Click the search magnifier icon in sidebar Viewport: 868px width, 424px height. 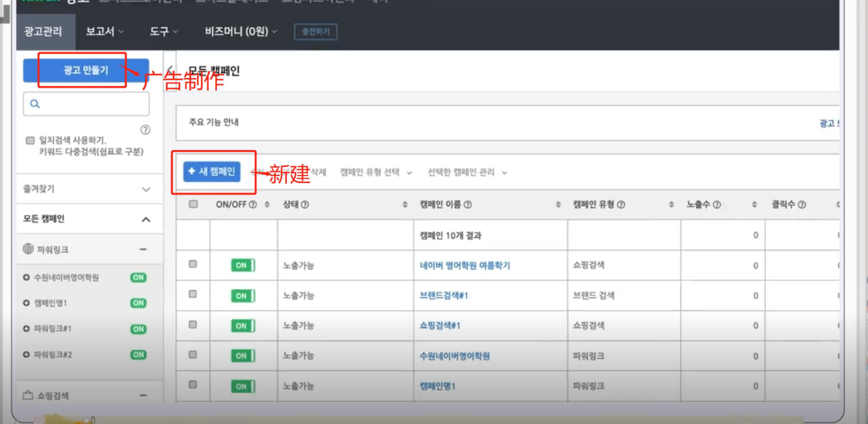(35, 104)
